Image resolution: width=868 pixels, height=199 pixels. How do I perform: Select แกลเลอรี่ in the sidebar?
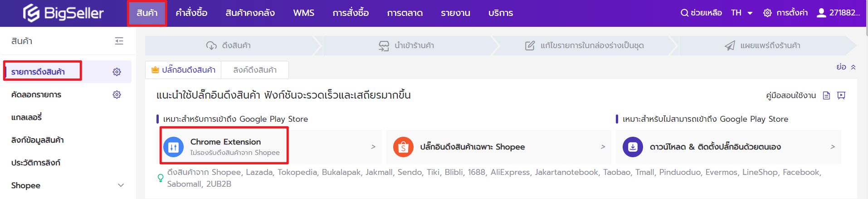point(26,117)
